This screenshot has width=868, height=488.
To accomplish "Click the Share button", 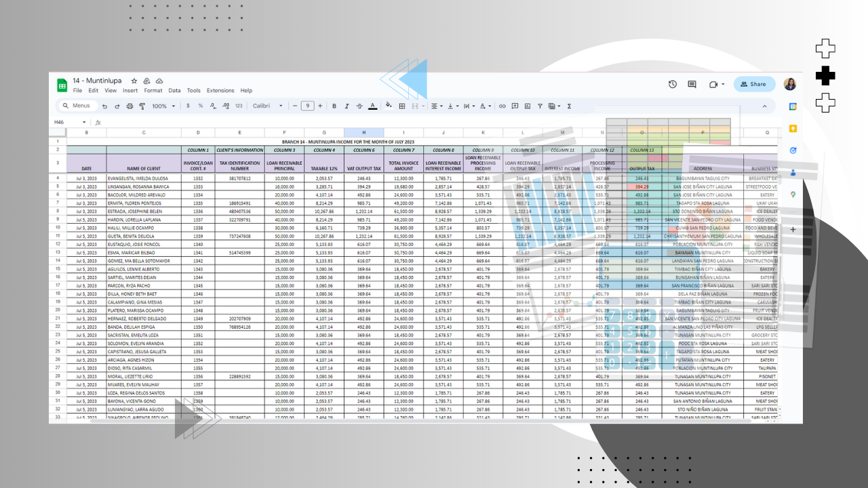I will click(x=754, y=85).
